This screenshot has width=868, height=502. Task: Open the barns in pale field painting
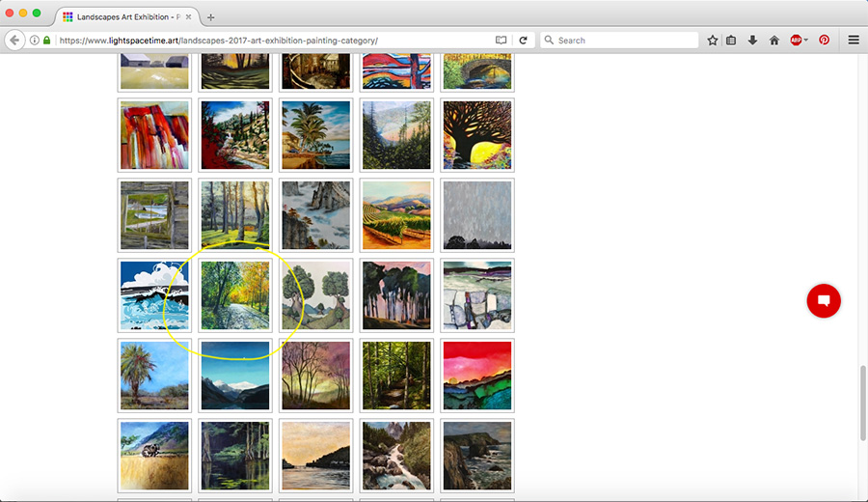pyautogui.click(x=154, y=72)
